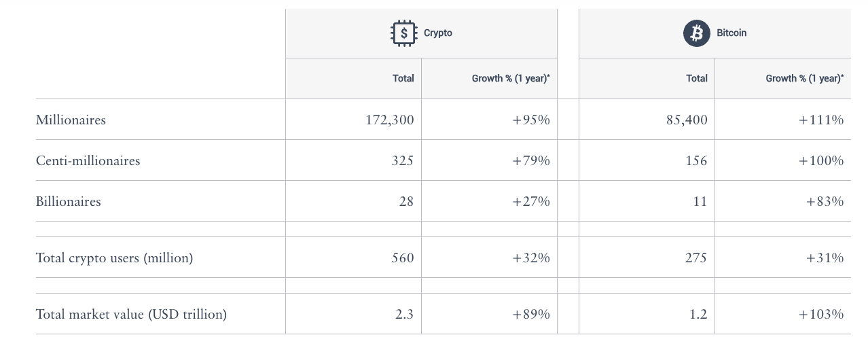Image resolution: width=868 pixels, height=352 pixels.
Task: Click the 85,400 Bitcoin millionaires value
Action: click(x=686, y=120)
